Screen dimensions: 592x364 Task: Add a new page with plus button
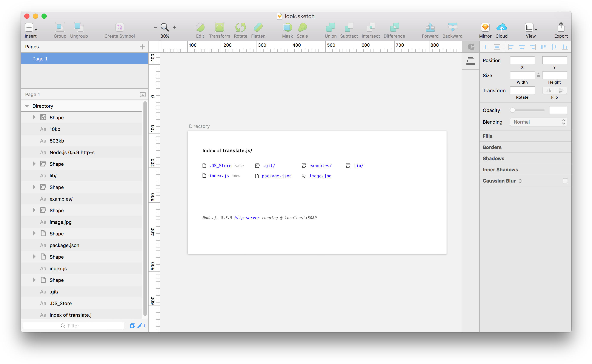point(142,47)
